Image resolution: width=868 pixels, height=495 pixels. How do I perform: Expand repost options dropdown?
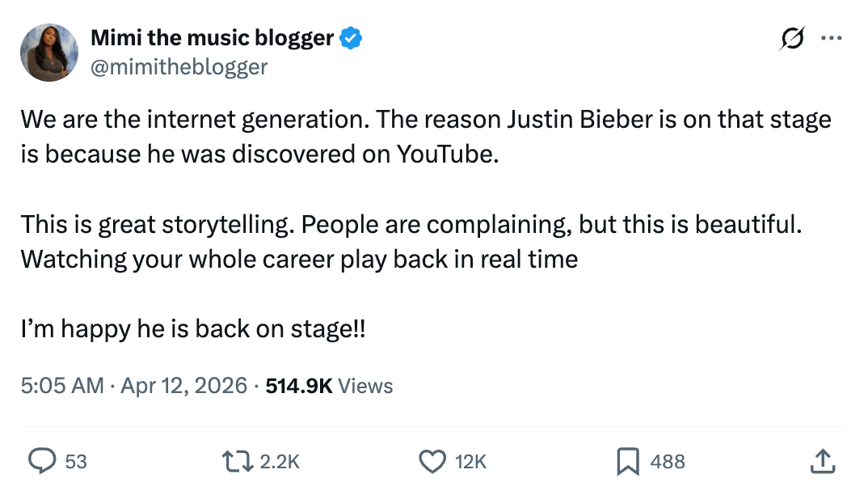coord(236,461)
